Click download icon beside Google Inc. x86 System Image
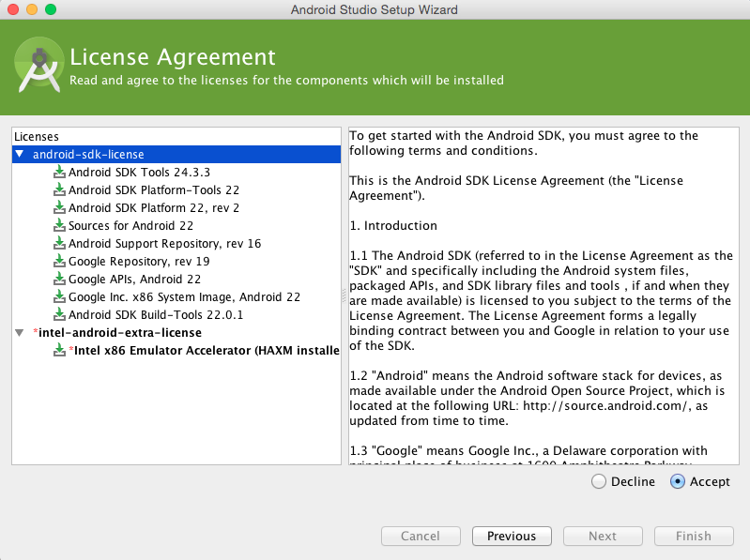The width and height of the screenshot is (750, 560). pos(59,296)
